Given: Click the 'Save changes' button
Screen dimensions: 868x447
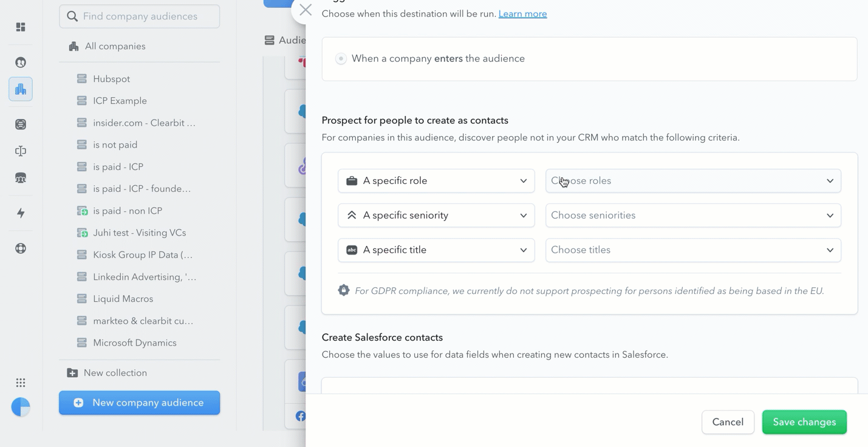Looking at the screenshot, I should click(804, 422).
